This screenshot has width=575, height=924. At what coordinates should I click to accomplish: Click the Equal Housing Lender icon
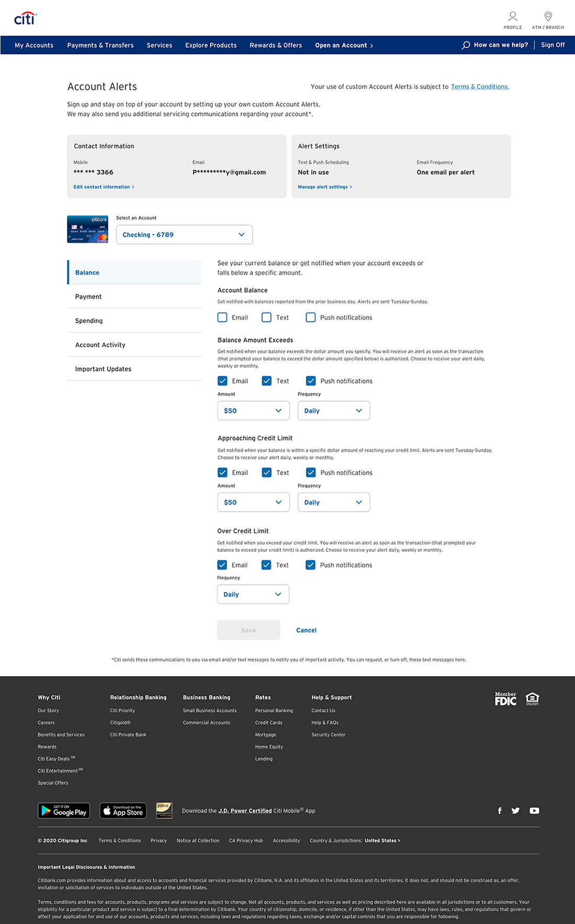tap(532, 699)
